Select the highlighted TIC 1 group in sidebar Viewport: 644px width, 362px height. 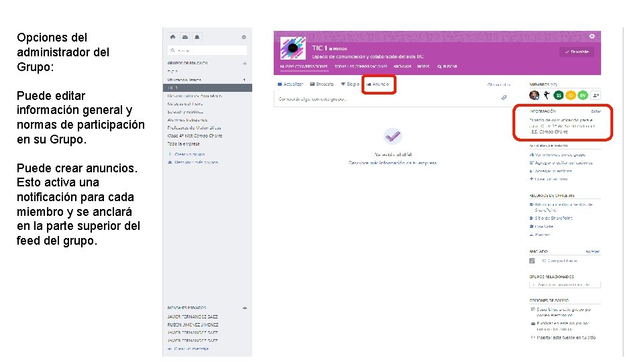[207, 87]
